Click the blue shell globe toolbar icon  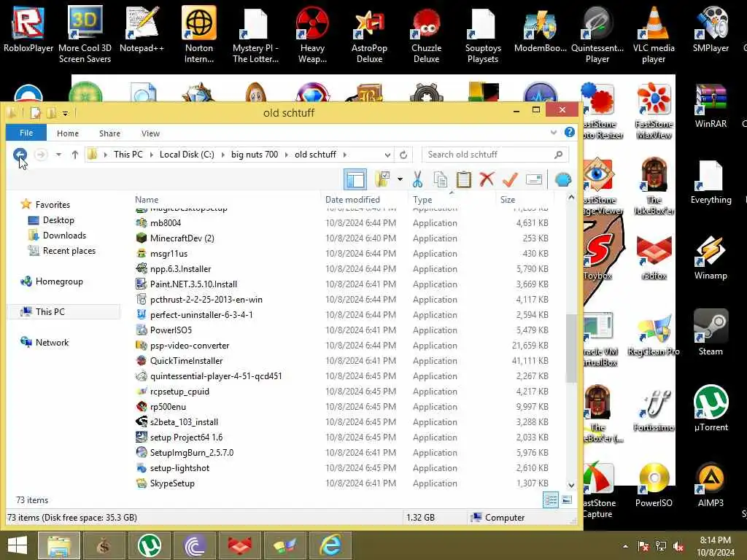(x=563, y=179)
